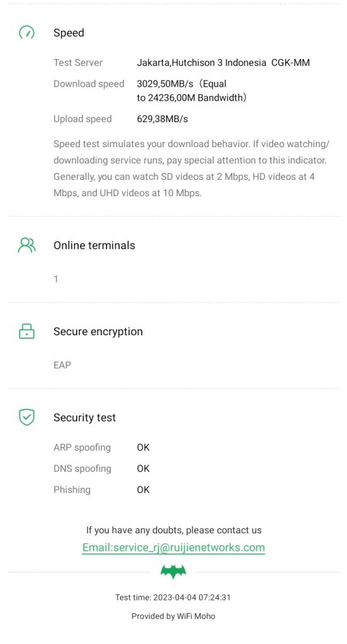Click the Online terminals heading
This screenshot has height=644, width=347.
(x=94, y=245)
